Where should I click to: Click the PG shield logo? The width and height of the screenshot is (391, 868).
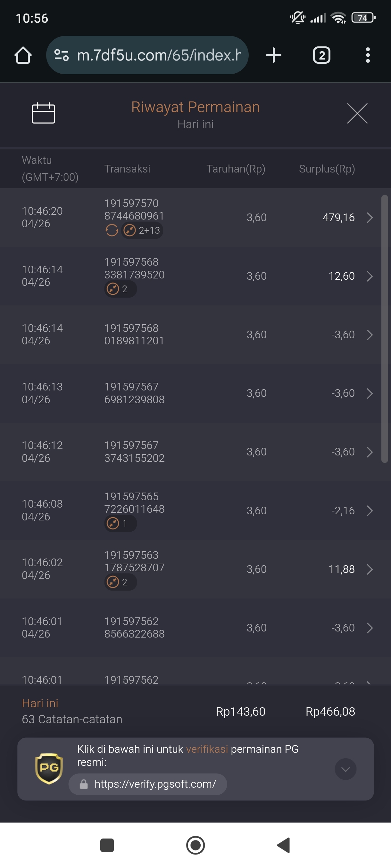49,768
